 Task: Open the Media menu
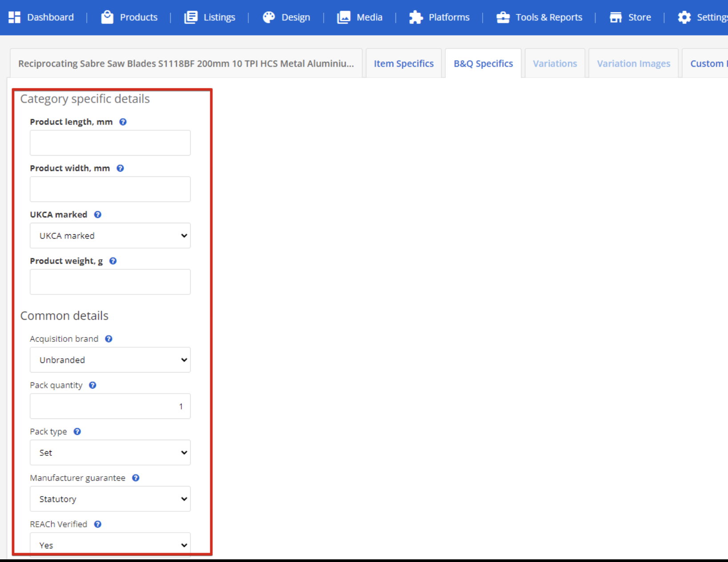click(x=360, y=17)
